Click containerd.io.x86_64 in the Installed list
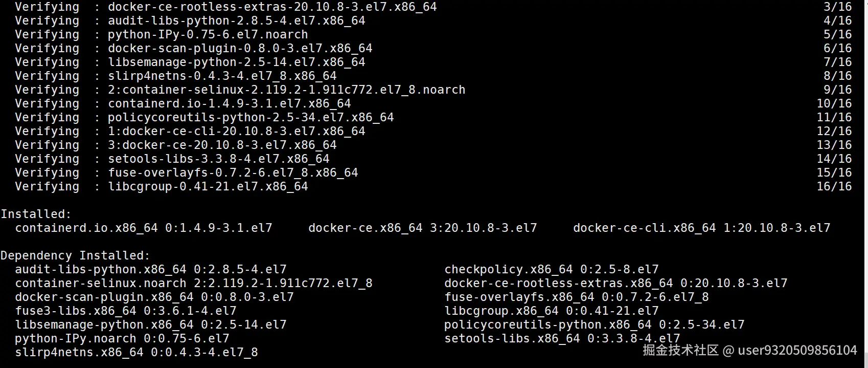868x368 pixels. click(86, 228)
